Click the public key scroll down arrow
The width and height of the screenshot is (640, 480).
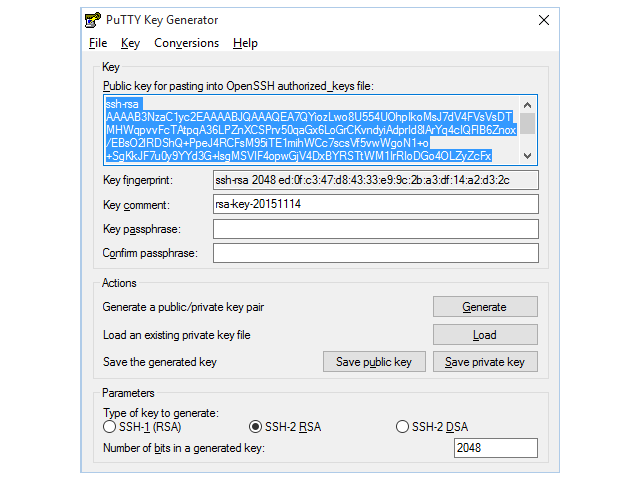[527, 156]
